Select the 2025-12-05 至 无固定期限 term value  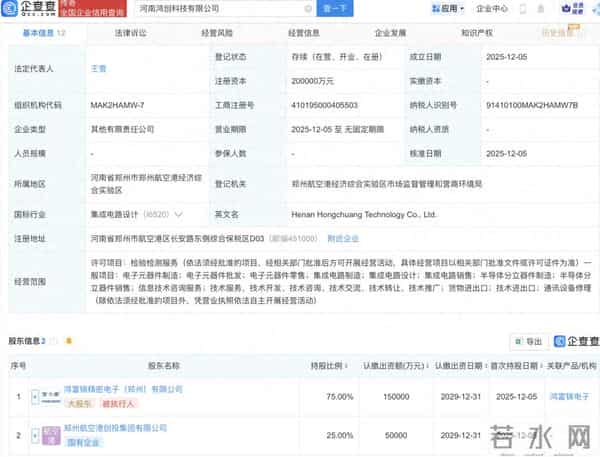pos(338,129)
